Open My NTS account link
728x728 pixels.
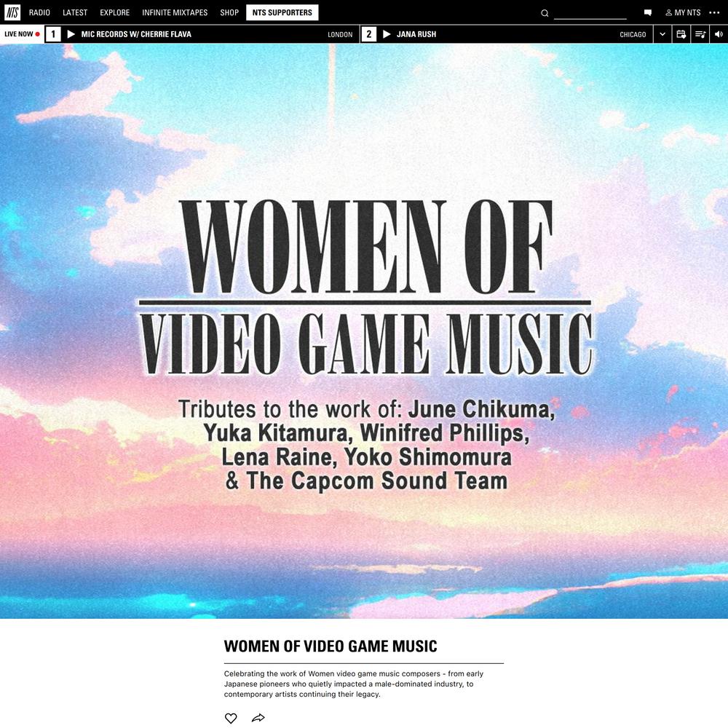(683, 12)
